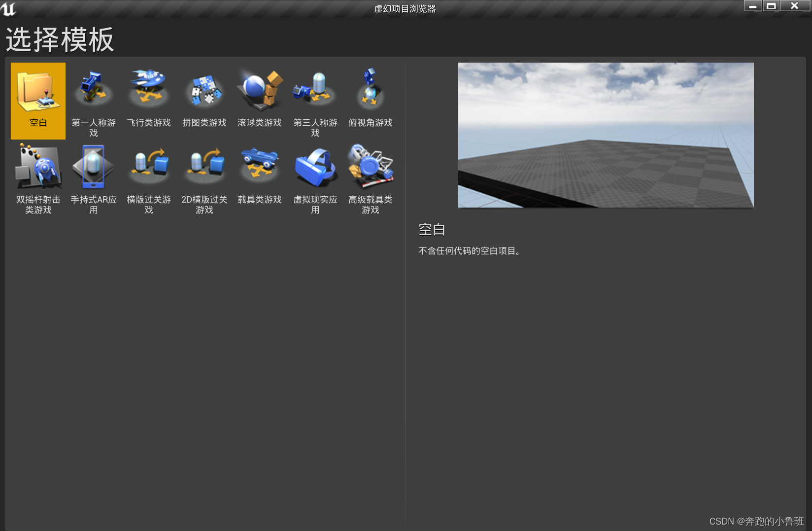
Task: Select the 虚拟现实应用 VR template
Action: tap(315, 177)
